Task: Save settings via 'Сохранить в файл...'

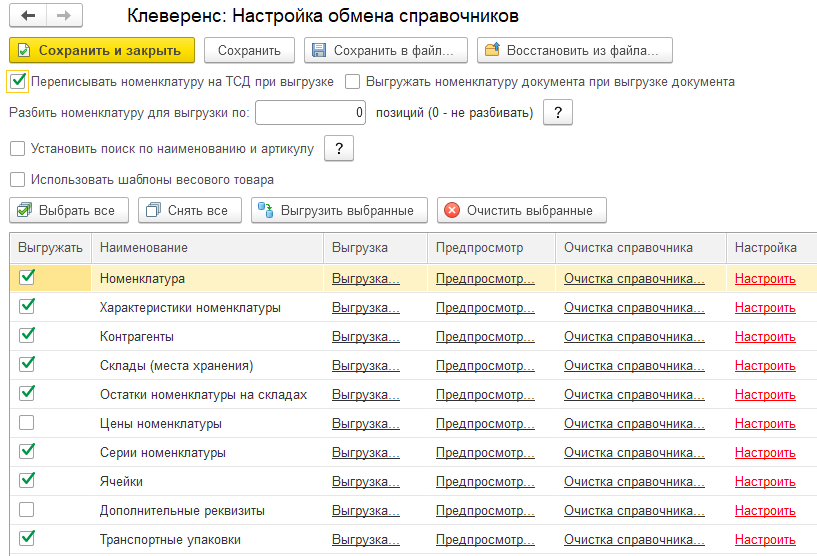Action: 386,51
